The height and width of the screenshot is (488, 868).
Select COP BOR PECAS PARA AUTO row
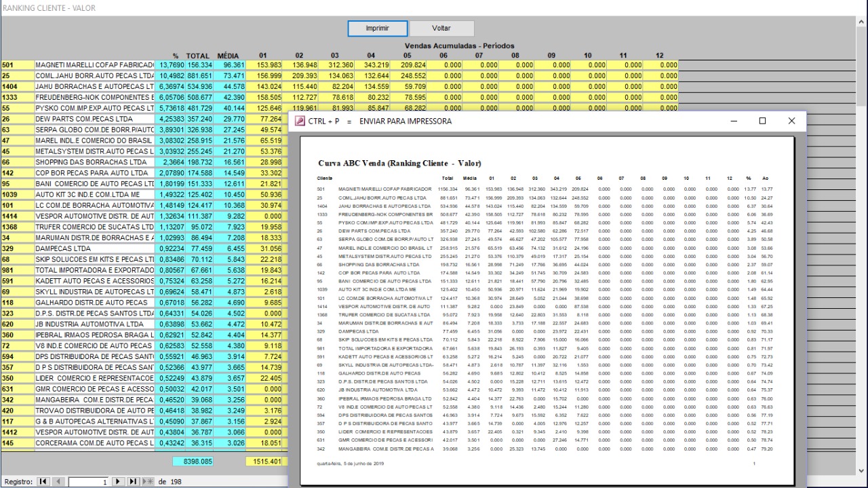tap(95, 172)
